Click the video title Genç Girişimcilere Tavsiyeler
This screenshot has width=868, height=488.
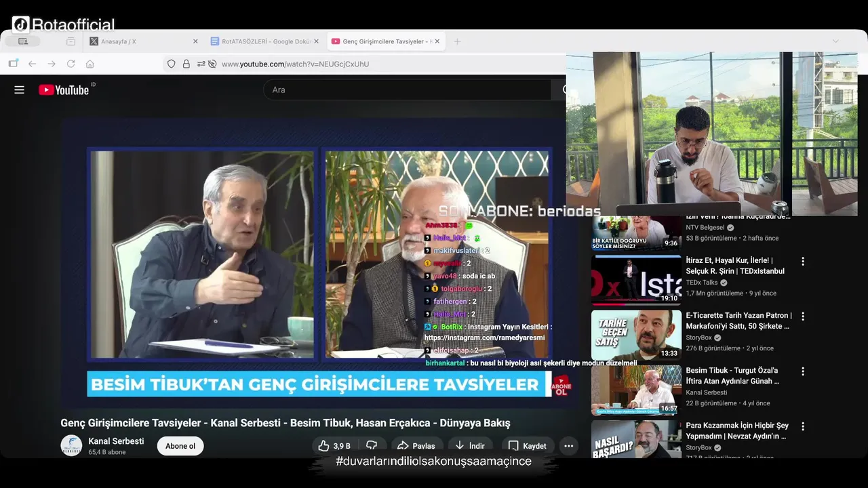point(285,423)
